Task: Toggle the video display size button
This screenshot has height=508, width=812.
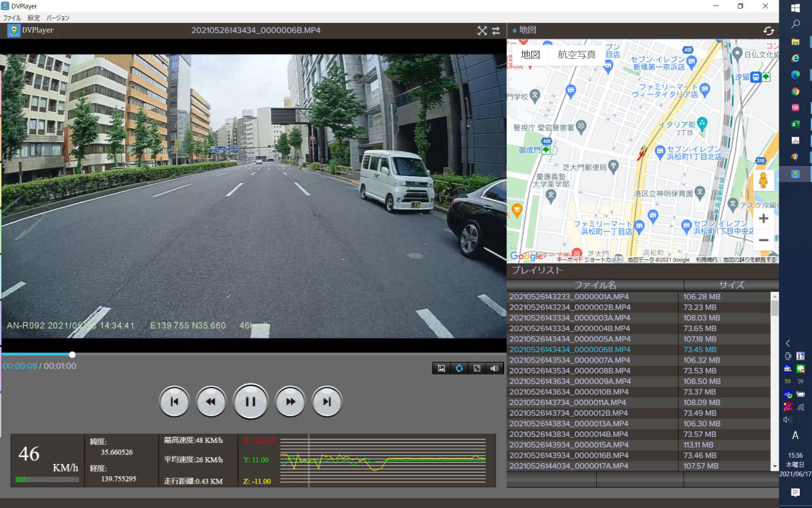Action: tap(477, 368)
